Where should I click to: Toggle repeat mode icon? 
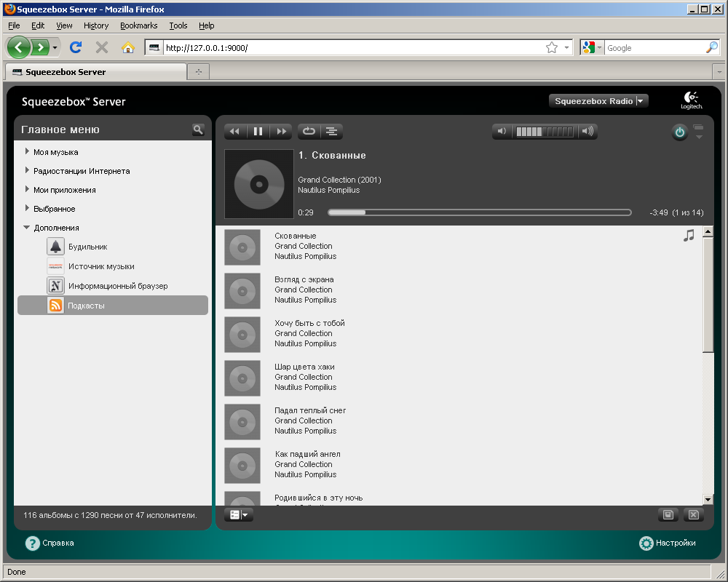(x=309, y=132)
